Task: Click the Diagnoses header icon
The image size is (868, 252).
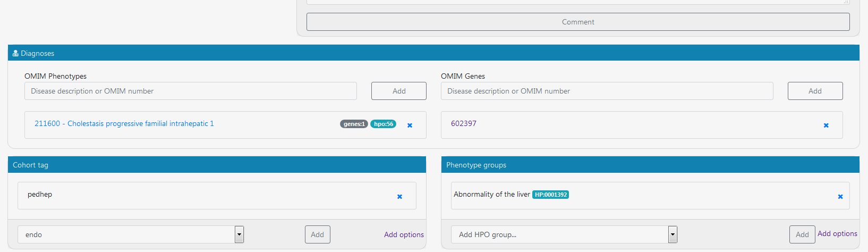Action: tap(15, 53)
